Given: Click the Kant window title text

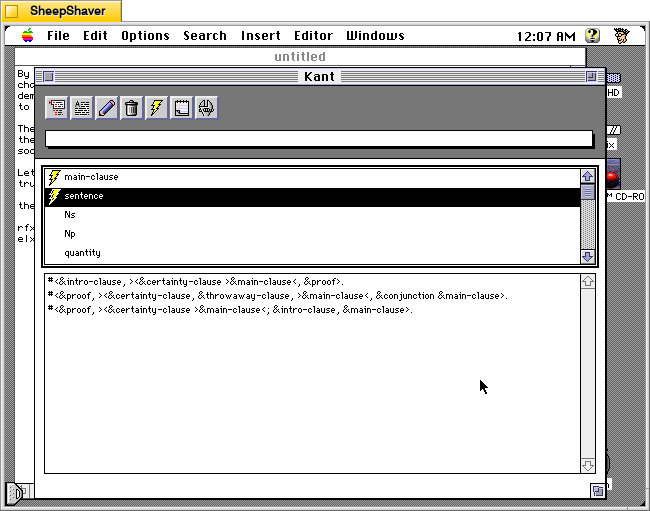Looking at the screenshot, I should click(319, 77).
